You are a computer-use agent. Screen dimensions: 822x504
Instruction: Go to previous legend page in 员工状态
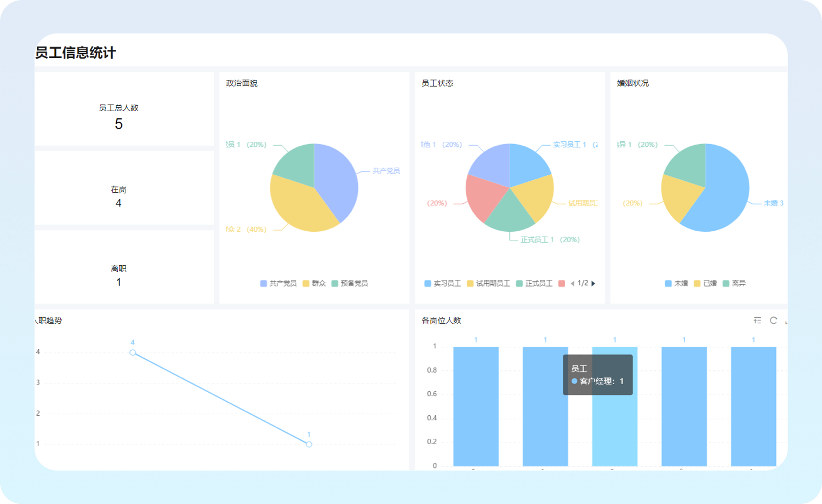[572, 283]
